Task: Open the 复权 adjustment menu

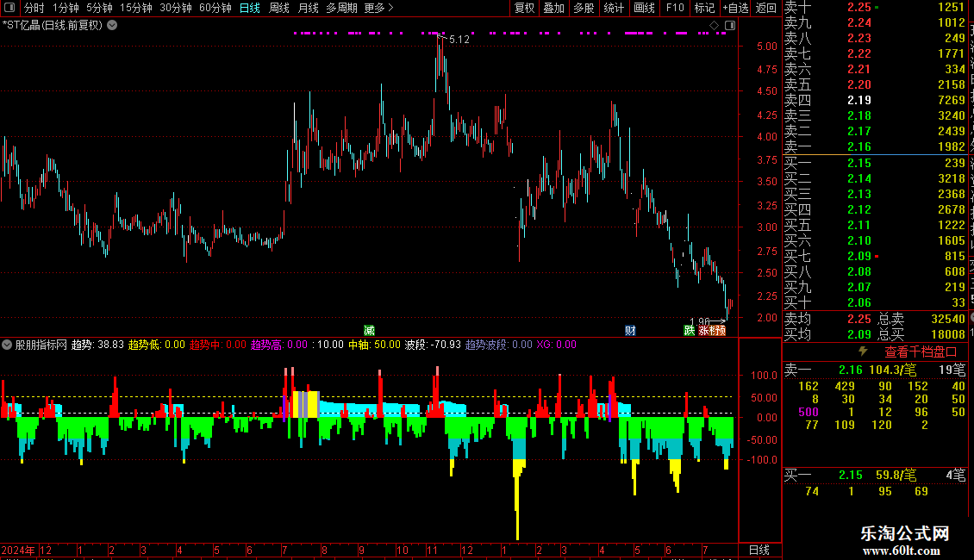Action: coord(524,8)
